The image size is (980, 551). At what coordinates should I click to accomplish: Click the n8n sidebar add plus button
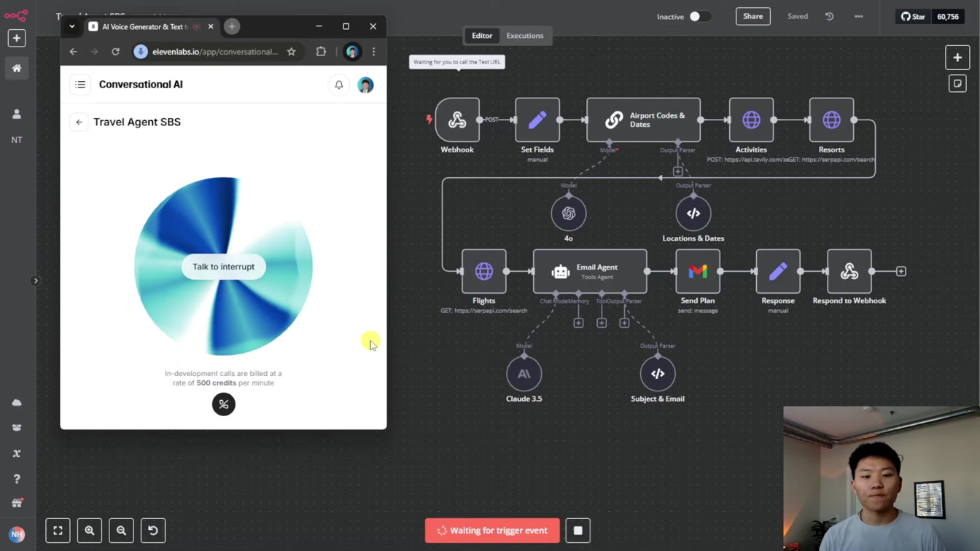[x=17, y=38]
